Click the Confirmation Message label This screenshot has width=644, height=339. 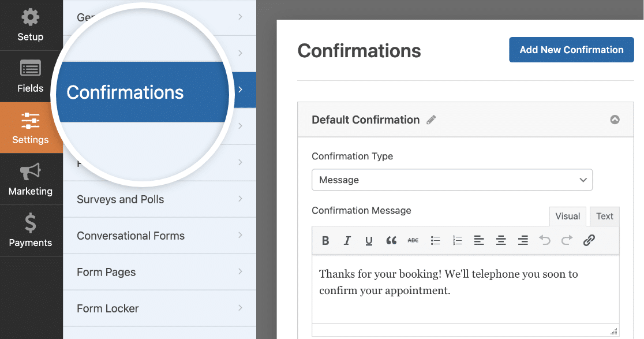pos(361,210)
